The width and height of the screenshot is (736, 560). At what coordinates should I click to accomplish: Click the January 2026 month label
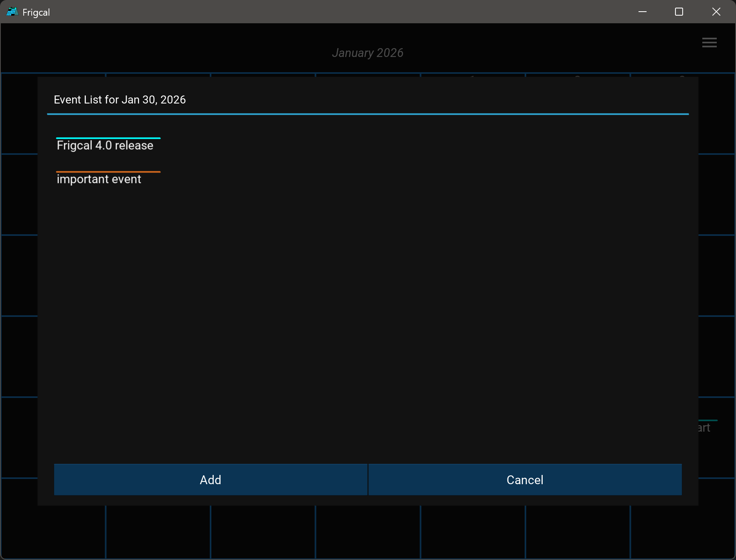coord(367,53)
